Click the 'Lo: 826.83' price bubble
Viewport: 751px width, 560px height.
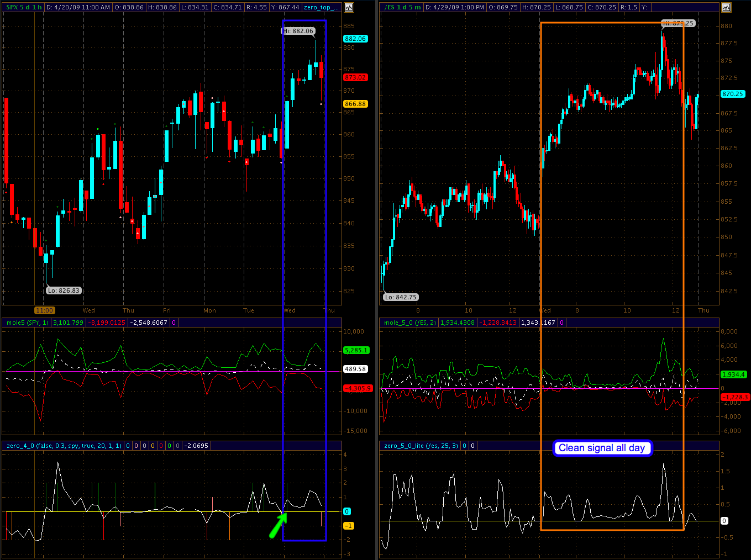(64, 290)
